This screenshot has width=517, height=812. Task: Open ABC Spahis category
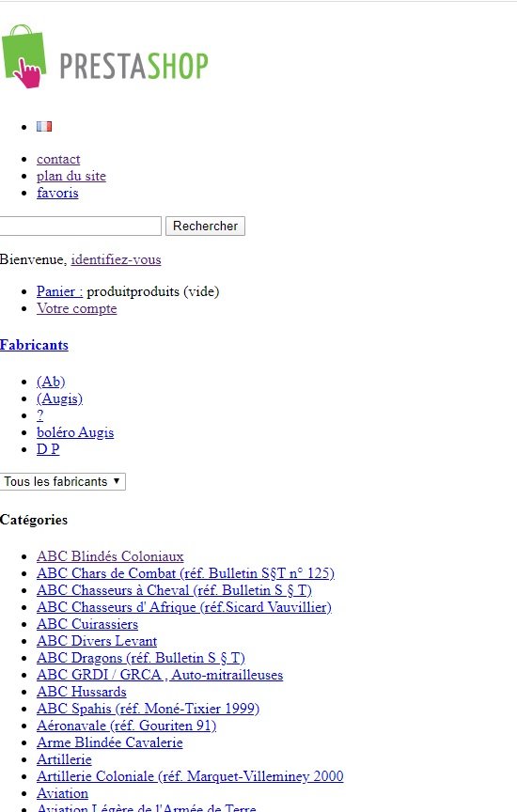[x=149, y=709]
